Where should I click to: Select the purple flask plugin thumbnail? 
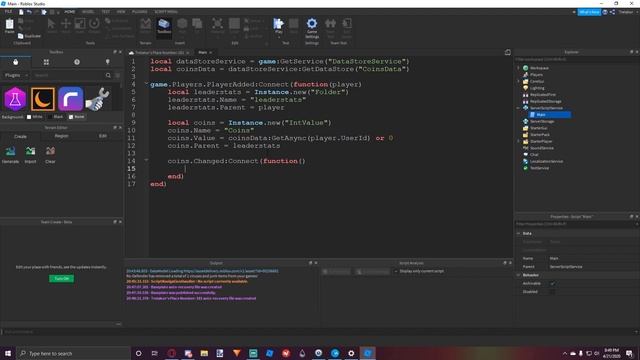pos(15,99)
